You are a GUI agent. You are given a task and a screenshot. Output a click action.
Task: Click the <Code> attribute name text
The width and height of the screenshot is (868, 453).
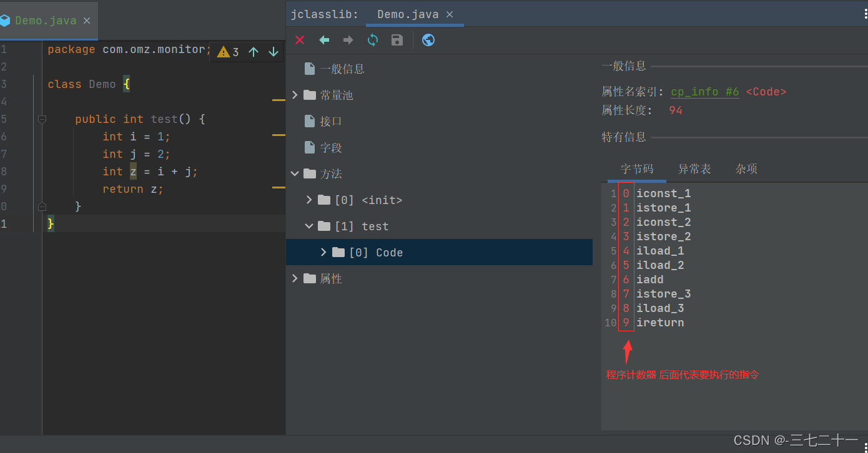point(766,92)
